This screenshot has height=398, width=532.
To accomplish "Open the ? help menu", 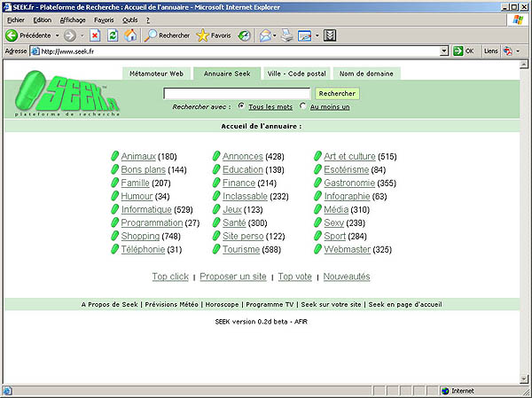I will click(148, 20).
